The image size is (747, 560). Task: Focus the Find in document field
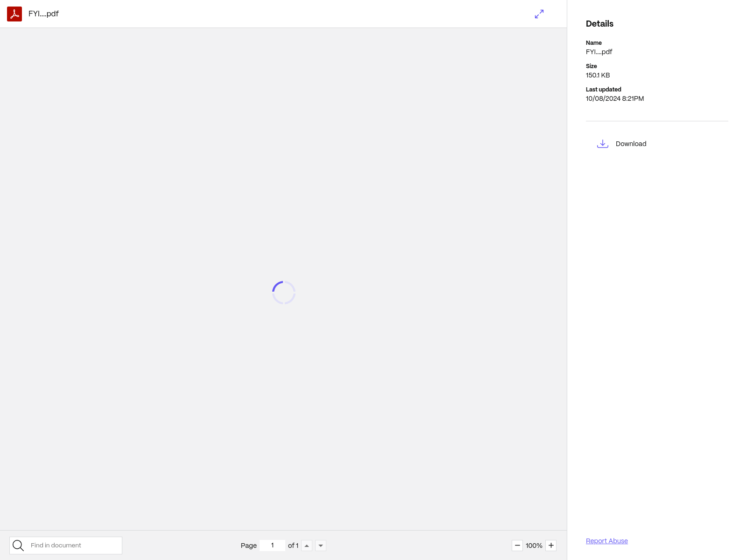tap(66, 546)
